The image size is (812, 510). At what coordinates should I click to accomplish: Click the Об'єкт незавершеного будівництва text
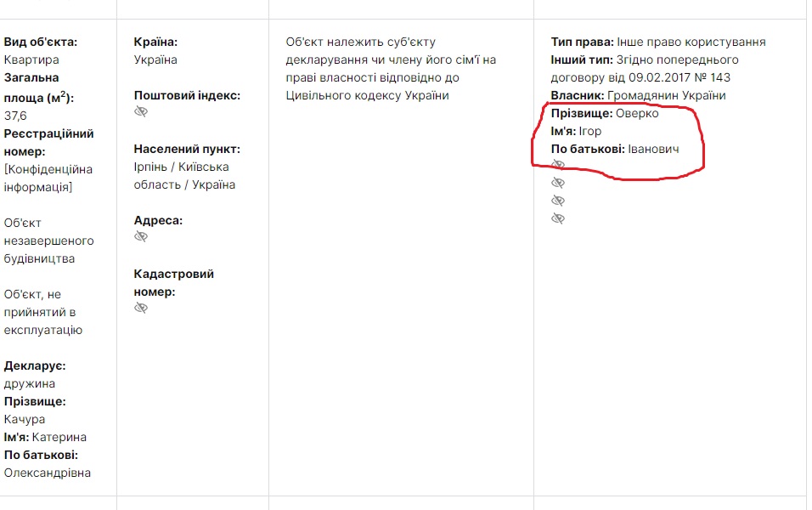(48, 241)
